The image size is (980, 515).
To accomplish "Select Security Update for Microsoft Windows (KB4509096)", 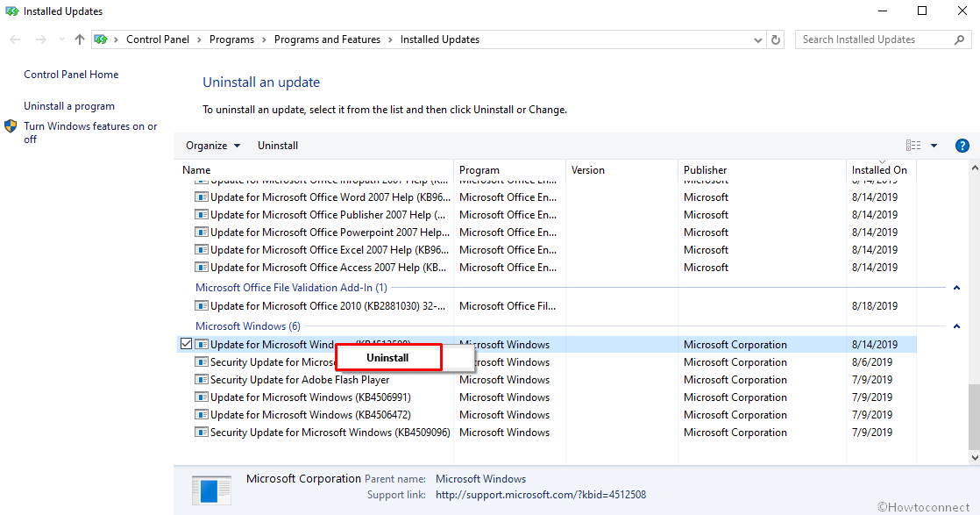I will pyautogui.click(x=330, y=433).
